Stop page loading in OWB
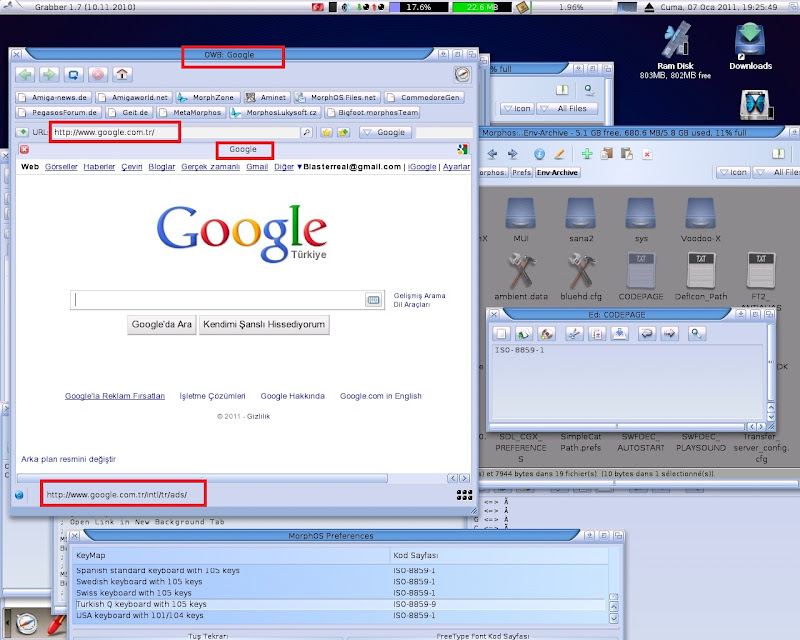Screen dimensions: 800x640 (x=98, y=75)
